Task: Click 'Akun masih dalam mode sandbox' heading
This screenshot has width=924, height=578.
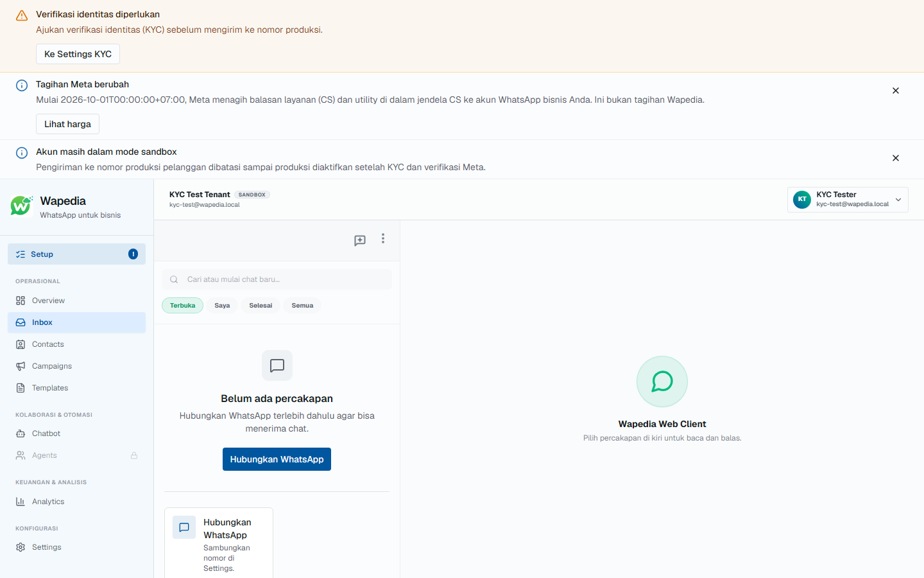Action: point(106,152)
